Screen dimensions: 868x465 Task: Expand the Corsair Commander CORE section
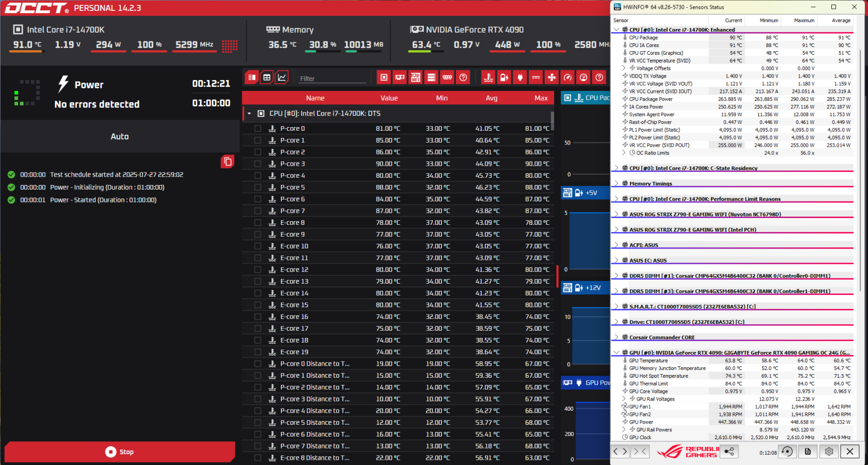tap(617, 337)
